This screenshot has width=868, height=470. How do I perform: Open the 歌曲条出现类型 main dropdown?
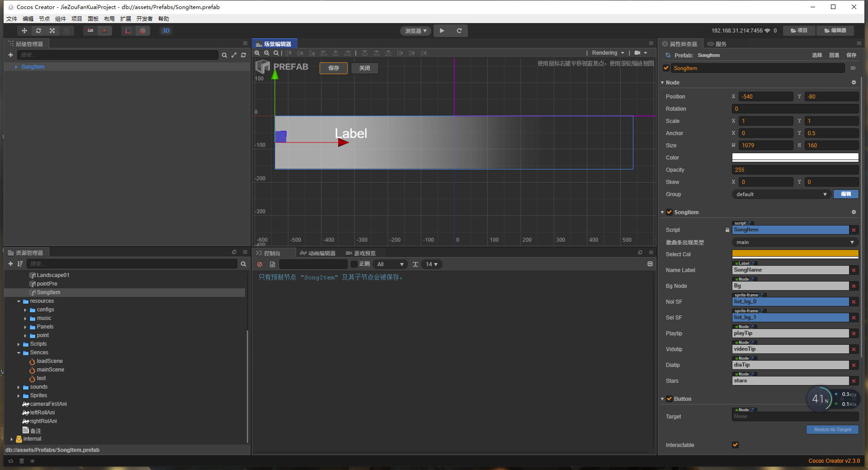click(x=795, y=242)
